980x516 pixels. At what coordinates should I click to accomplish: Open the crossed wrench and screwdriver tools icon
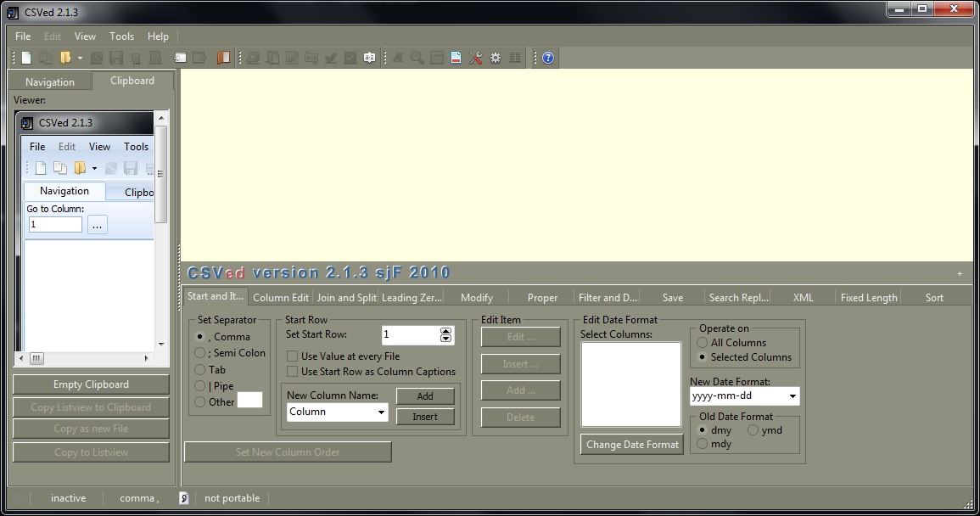pos(476,59)
